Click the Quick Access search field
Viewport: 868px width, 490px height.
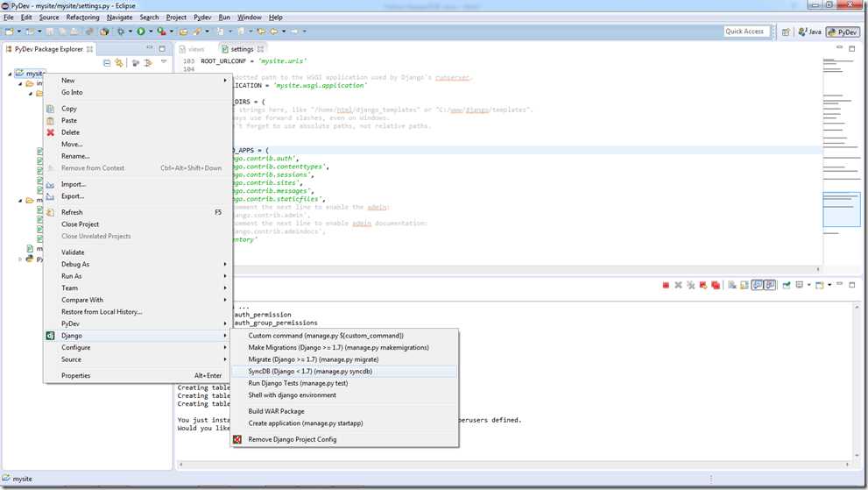click(x=746, y=32)
